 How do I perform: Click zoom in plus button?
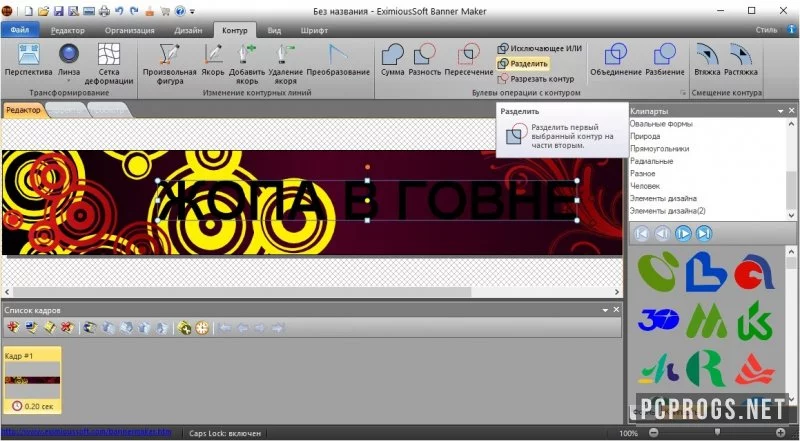(x=781, y=433)
